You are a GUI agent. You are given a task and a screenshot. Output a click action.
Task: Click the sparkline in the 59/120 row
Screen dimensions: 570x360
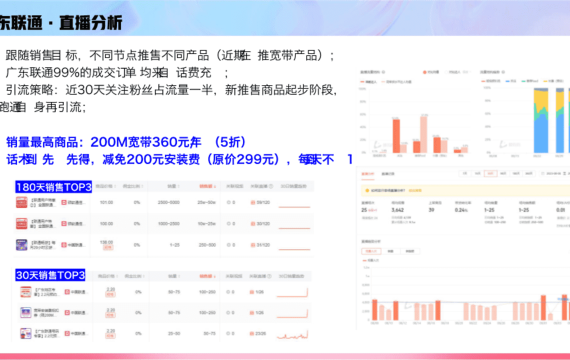click(294, 207)
